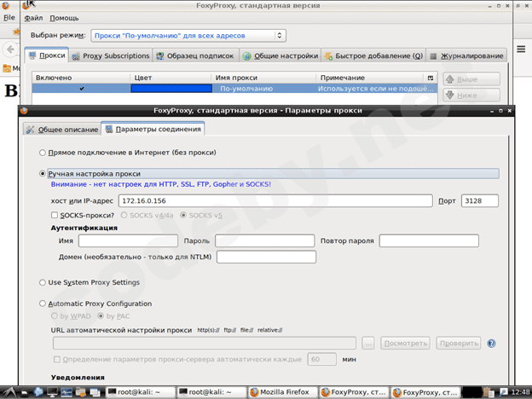Click the Домен NTLM input field
The height and width of the screenshot is (399, 532).
coord(266,257)
